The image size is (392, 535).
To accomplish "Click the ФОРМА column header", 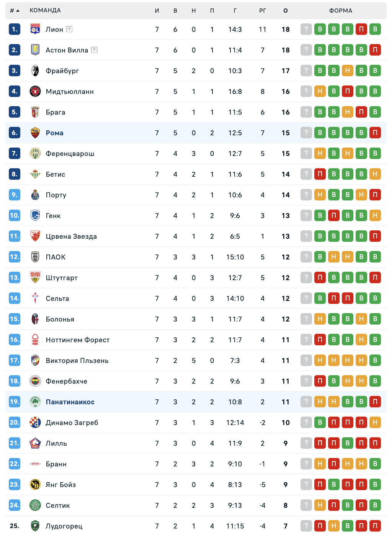I will click(341, 11).
